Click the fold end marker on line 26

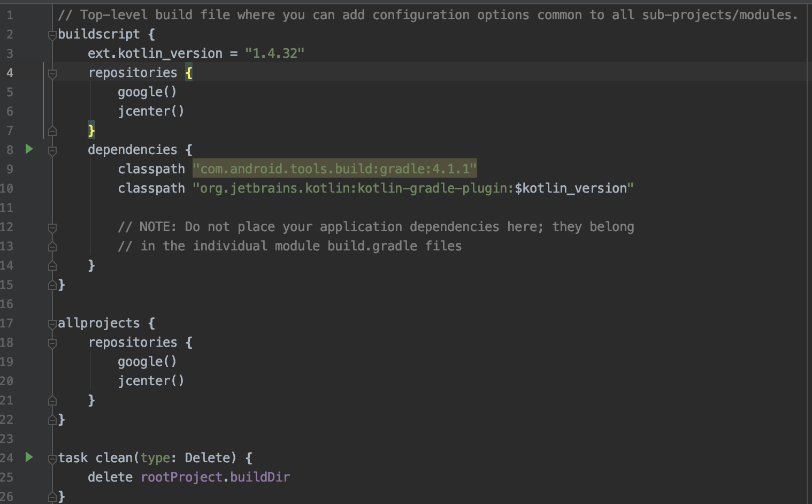click(x=52, y=497)
